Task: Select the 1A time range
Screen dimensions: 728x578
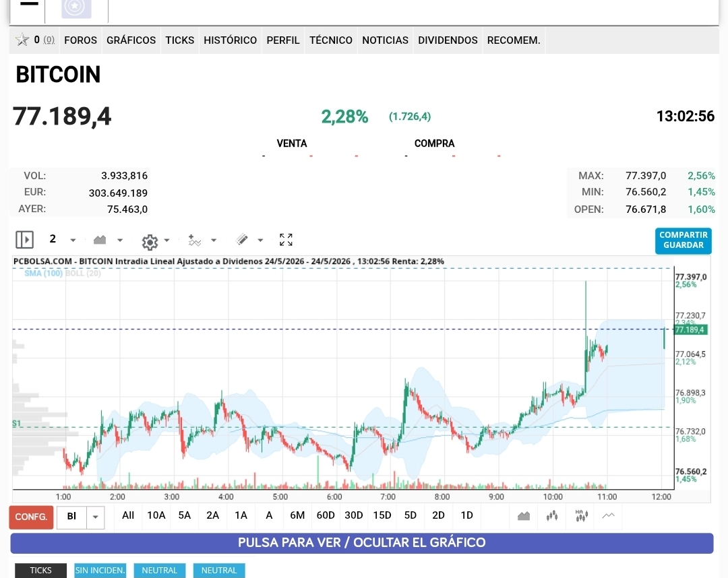Action: (x=241, y=515)
